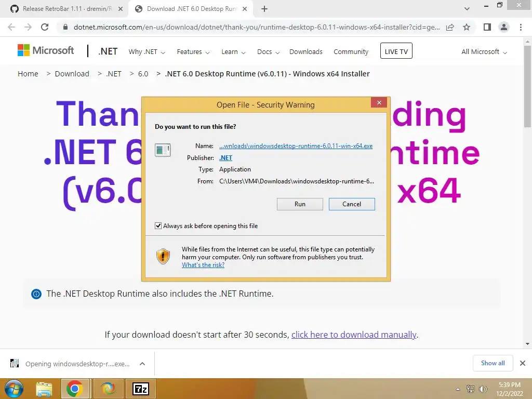Click the downloaded exe item in shelf
The height and width of the screenshot is (399, 532).
pyautogui.click(x=77, y=364)
